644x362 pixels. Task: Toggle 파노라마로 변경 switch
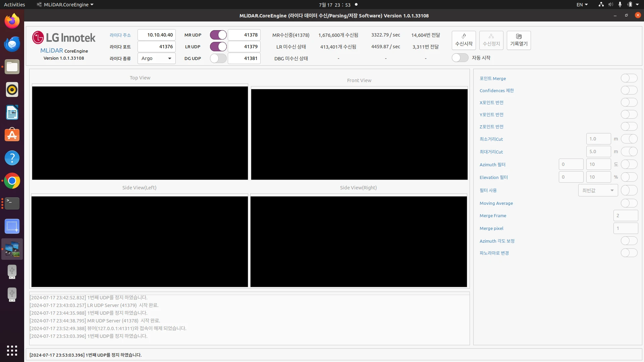[x=629, y=253]
